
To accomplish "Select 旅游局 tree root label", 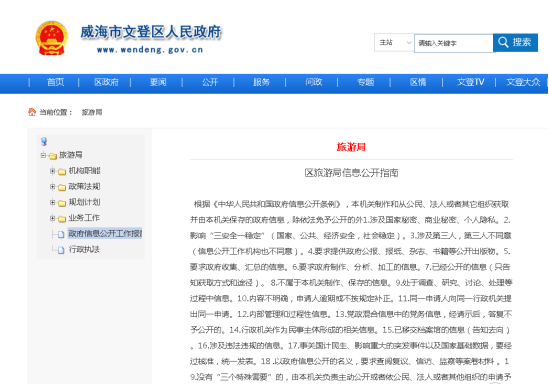I will pyautogui.click(x=70, y=155).
